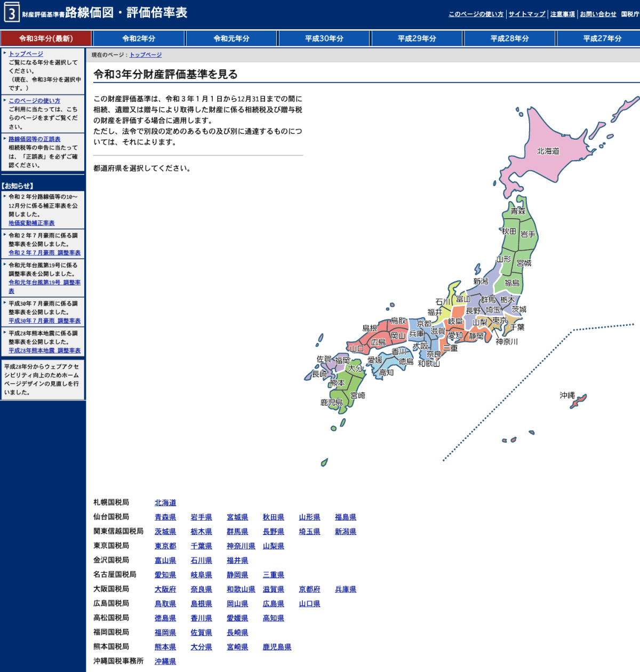640x672 pixels.
Task: Click 新潟 prefecture on the map
Action: [x=481, y=281]
